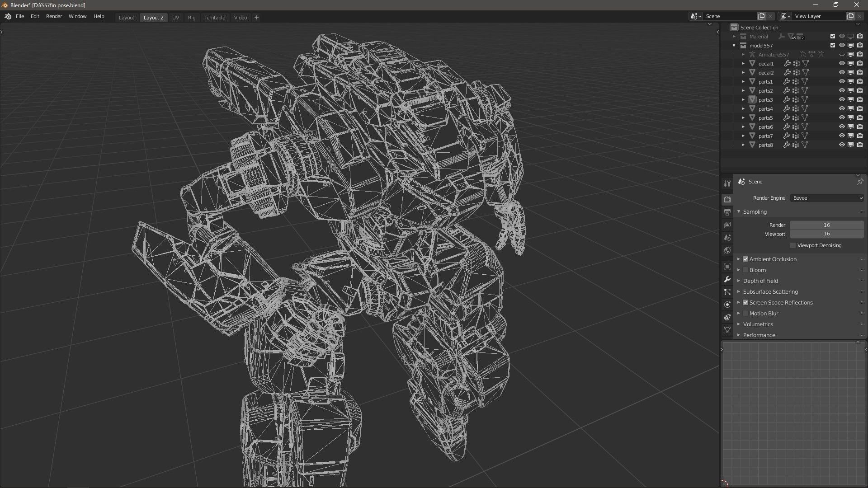Enable Viewport Denoising checkbox
This screenshot has height=488, width=868.
[793, 245]
